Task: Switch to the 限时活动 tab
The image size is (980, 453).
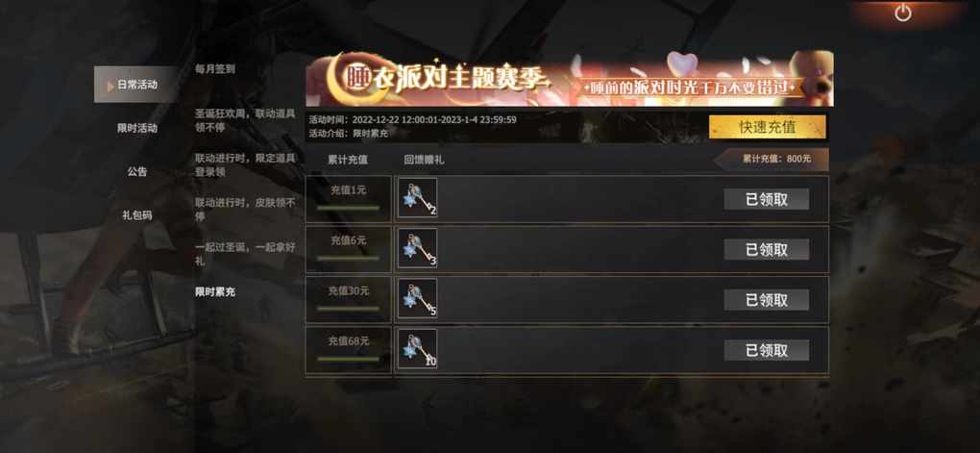Action: pos(136,128)
